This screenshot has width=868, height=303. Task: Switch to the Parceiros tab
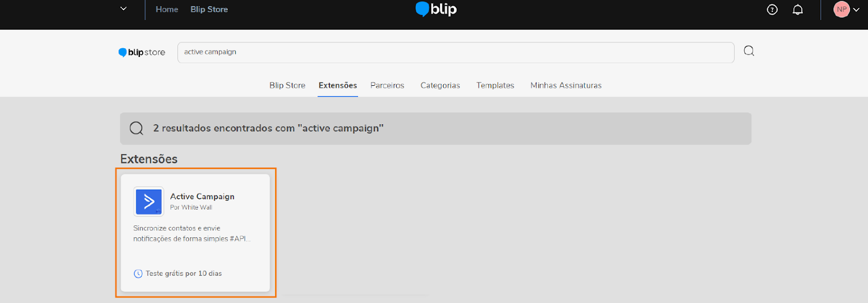[x=387, y=85]
